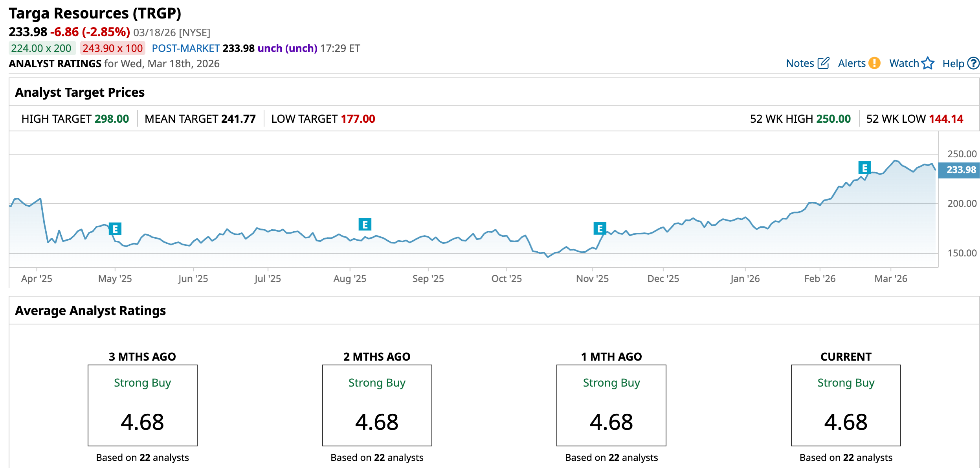This screenshot has width=980, height=468.
Task: Click the red 243.90 x 100 ask badge
Action: click(112, 48)
